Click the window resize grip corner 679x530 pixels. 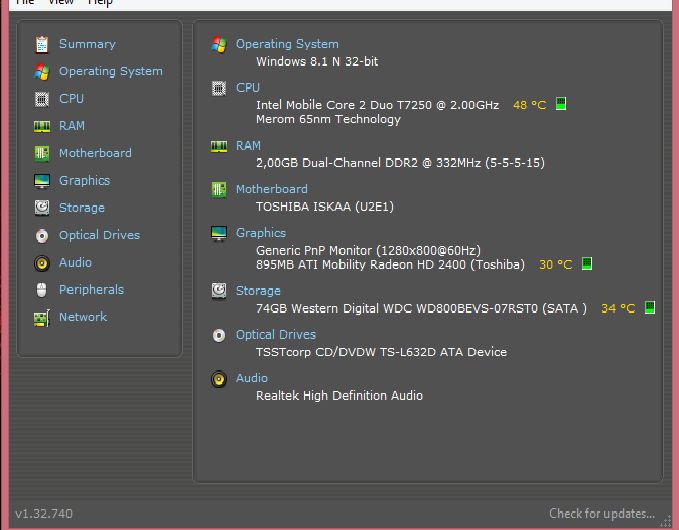pos(666,523)
